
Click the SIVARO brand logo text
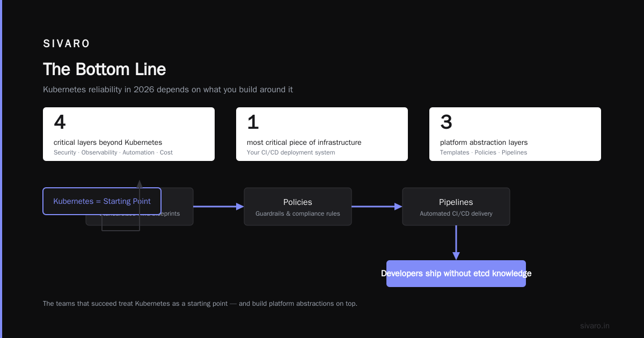[x=67, y=43]
